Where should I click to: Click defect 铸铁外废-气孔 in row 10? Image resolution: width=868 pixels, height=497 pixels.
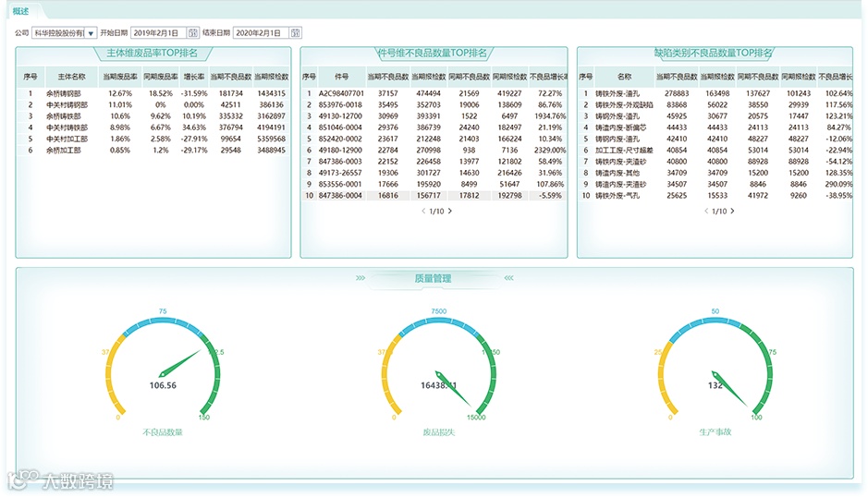tap(617, 195)
